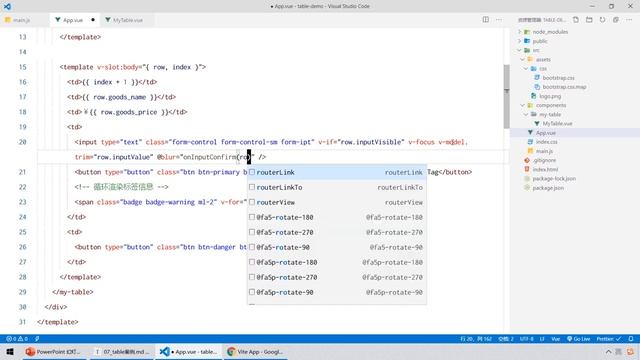
Task: Open index.html in the explorer
Action: pyautogui.click(x=544, y=169)
